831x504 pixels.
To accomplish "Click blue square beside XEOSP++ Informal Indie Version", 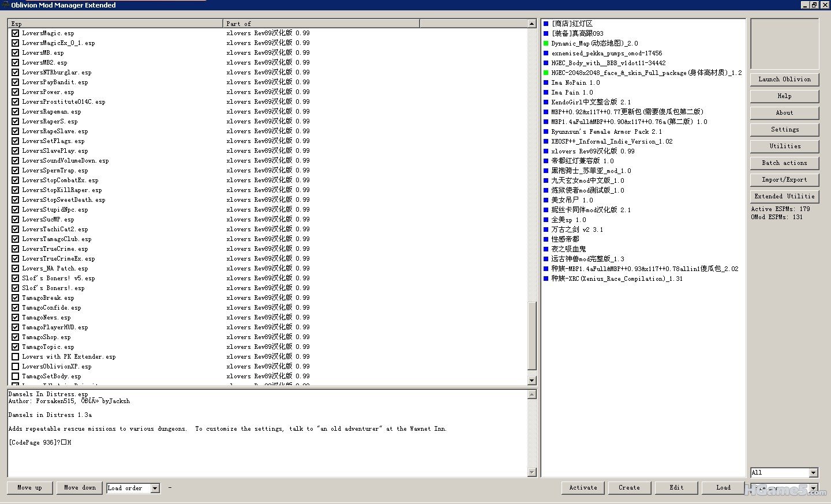I will (546, 141).
